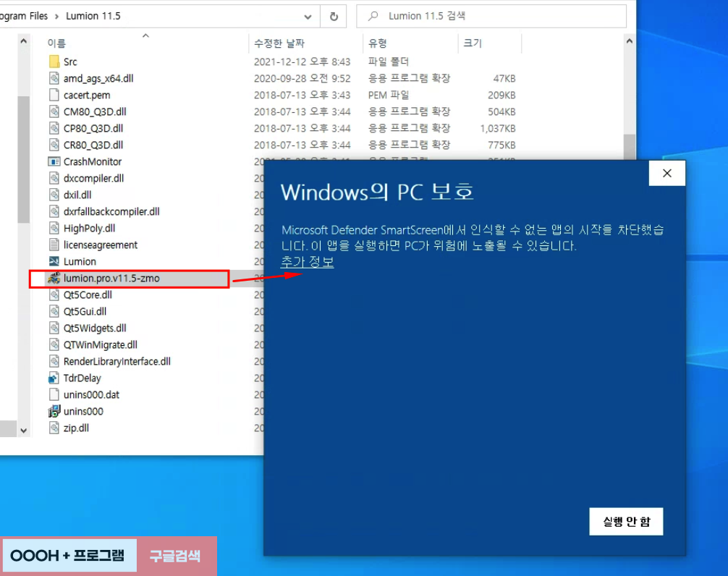Select the 2020-09-28 오전 9:52 date cell

[x=302, y=78]
